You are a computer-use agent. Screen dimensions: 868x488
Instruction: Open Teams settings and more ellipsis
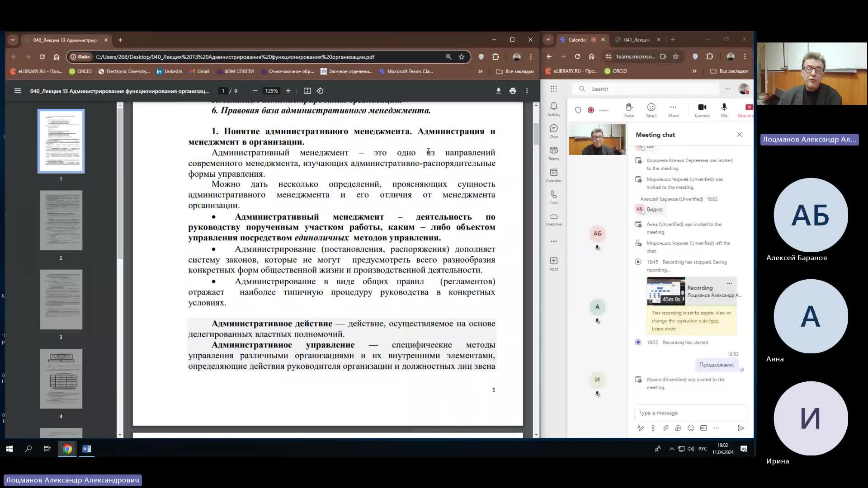727,89
